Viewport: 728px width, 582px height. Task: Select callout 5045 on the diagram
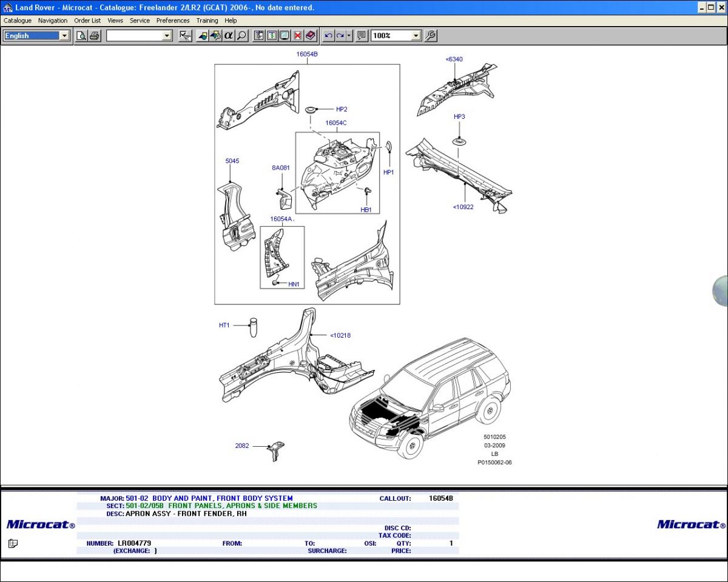pos(232,161)
